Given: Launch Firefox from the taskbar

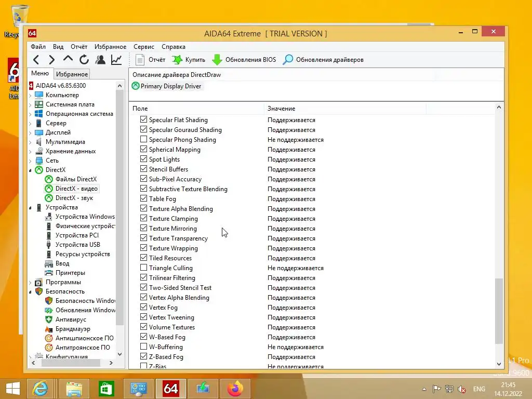Looking at the screenshot, I should (x=235, y=389).
